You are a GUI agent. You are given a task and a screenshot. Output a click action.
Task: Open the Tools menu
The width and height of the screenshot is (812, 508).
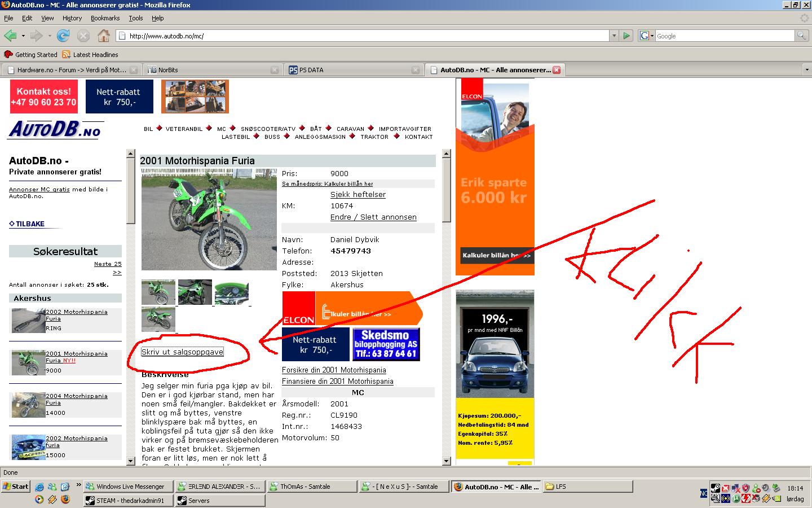[x=135, y=18]
